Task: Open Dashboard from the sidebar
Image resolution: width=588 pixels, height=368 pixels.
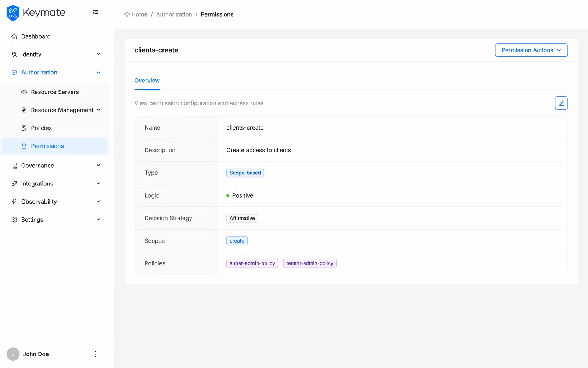Action: coord(36,36)
